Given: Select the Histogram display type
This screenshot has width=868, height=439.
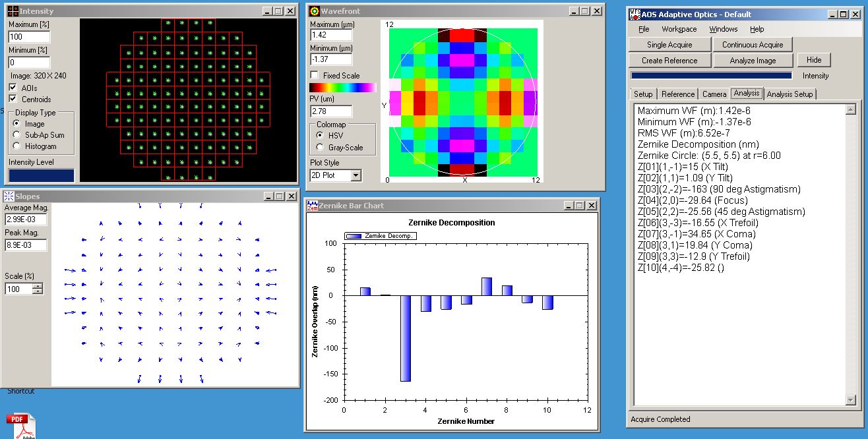Looking at the screenshot, I should [17, 146].
